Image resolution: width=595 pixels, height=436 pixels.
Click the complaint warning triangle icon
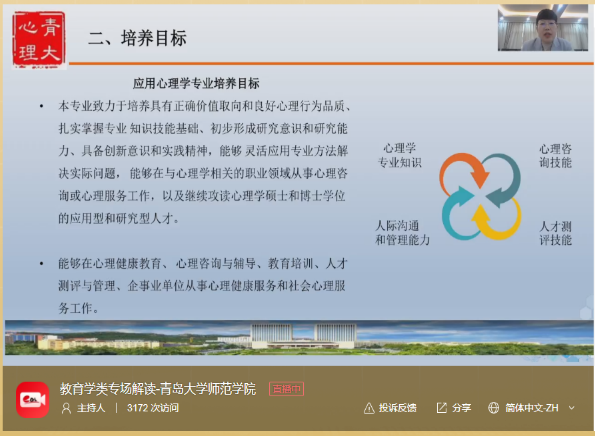(369, 408)
